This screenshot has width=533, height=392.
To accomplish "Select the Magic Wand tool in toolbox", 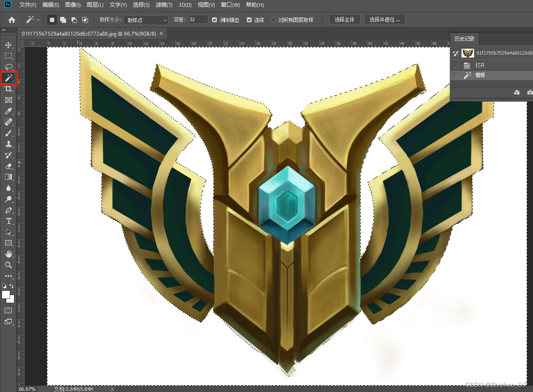I will [x=8, y=78].
